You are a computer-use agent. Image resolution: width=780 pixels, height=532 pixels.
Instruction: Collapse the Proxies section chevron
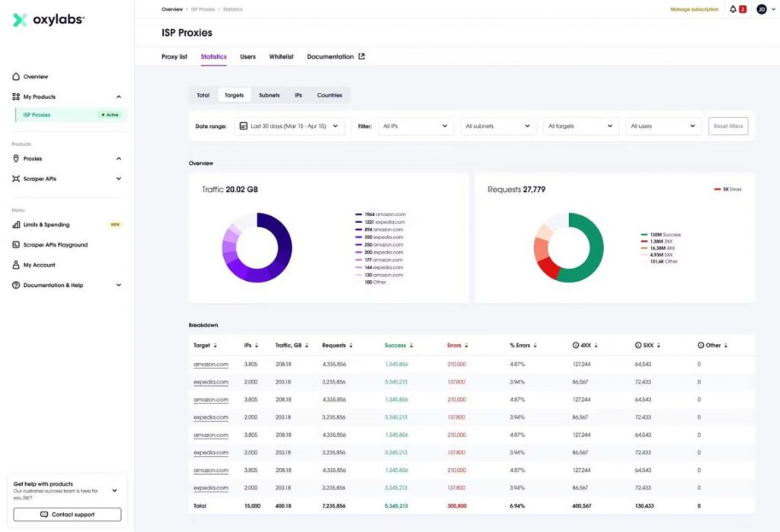pyautogui.click(x=118, y=158)
